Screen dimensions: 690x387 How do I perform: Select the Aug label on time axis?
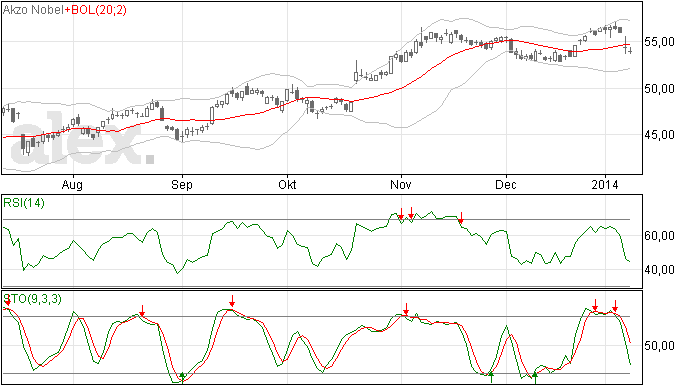[x=72, y=184]
